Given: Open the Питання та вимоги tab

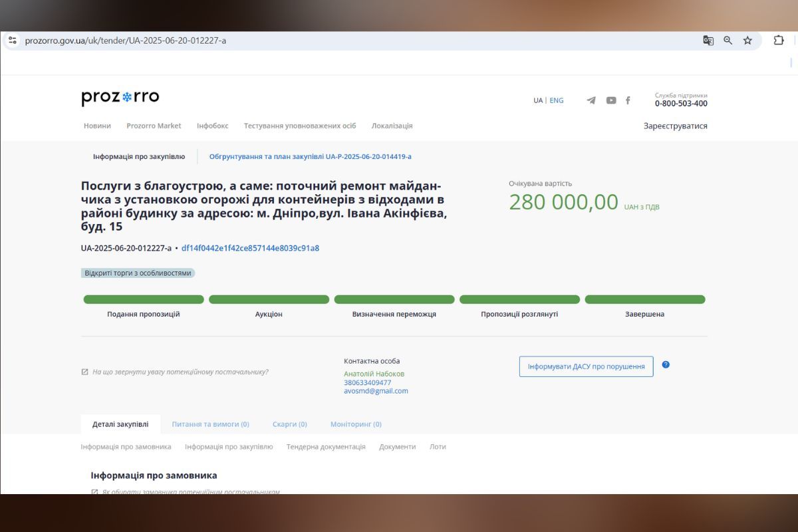Looking at the screenshot, I should tap(210, 424).
